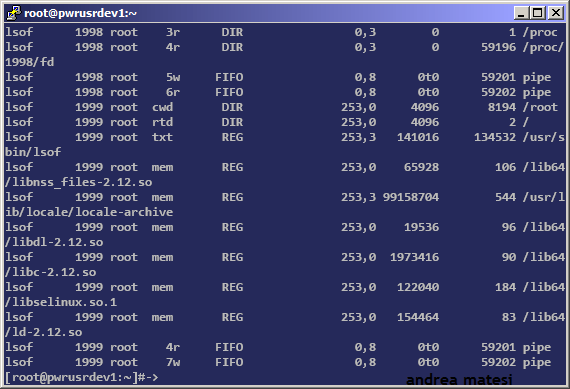Click the 6r file descriptor entry
This screenshot has width=570, height=389.
tap(173, 92)
